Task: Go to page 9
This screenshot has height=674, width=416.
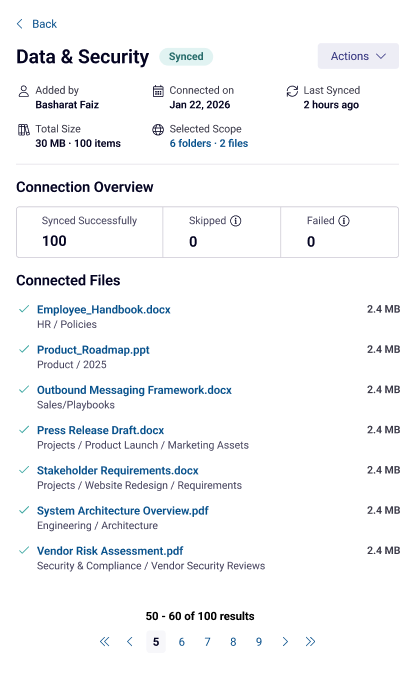Action: point(259,642)
